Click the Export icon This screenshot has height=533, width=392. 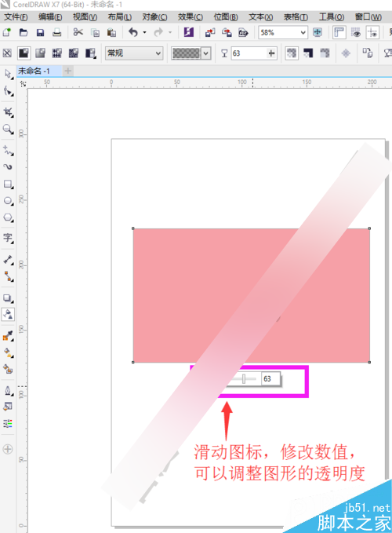tap(227, 33)
